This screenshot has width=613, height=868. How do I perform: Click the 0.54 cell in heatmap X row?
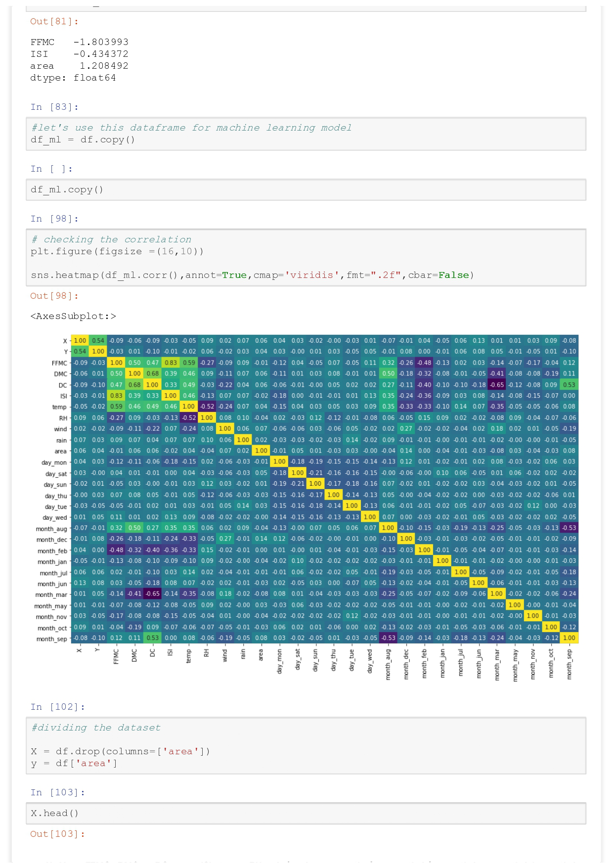(x=98, y=340)
